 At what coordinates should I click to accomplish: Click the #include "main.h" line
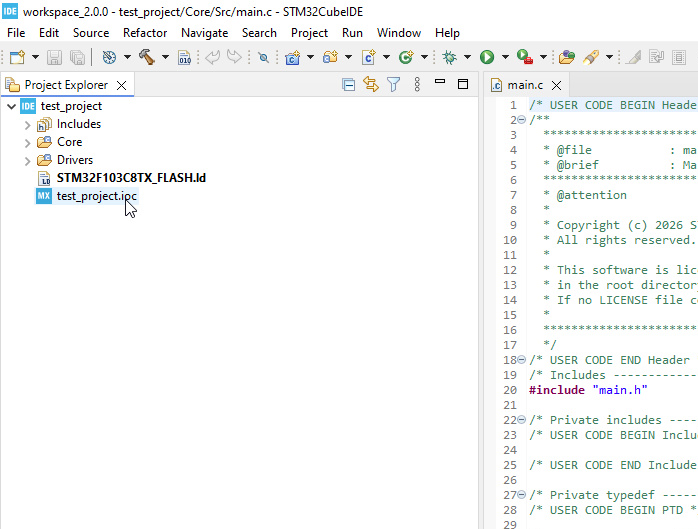coord(588,390)
